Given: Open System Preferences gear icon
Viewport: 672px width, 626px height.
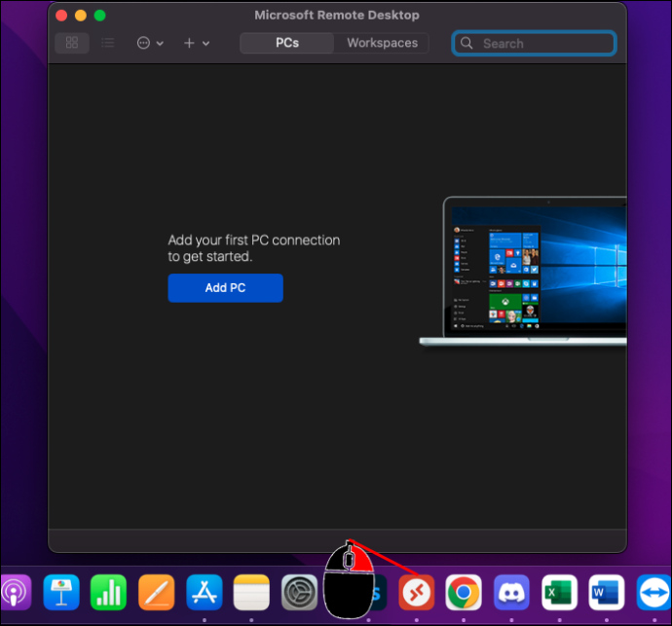Looking at the screenshot, I should click(x=300, y=593).
